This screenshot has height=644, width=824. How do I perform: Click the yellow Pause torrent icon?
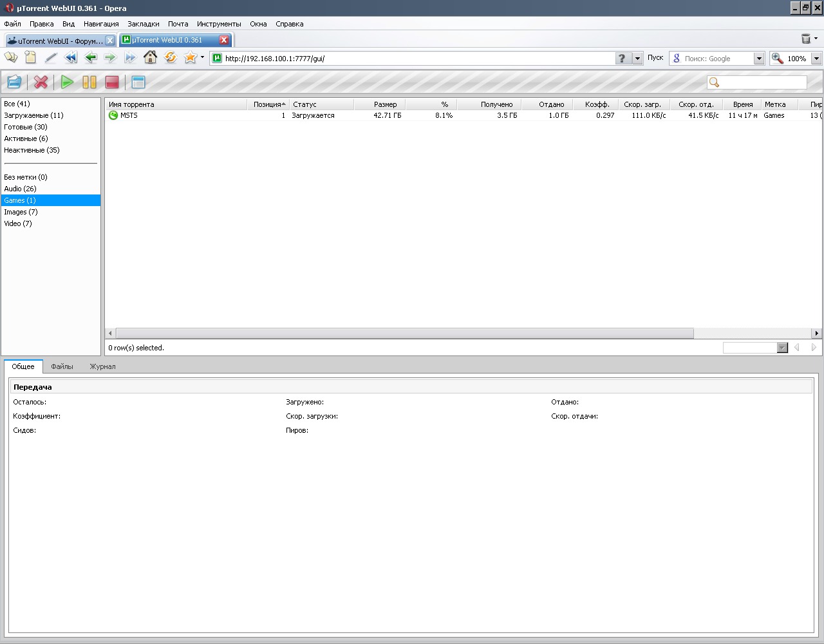click(x=89, y=82)
